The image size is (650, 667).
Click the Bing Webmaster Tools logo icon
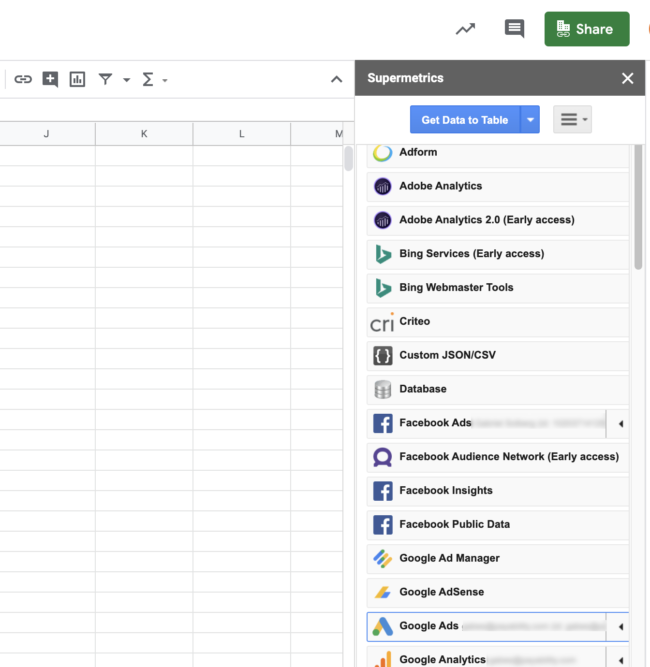[x=383, y=288]
